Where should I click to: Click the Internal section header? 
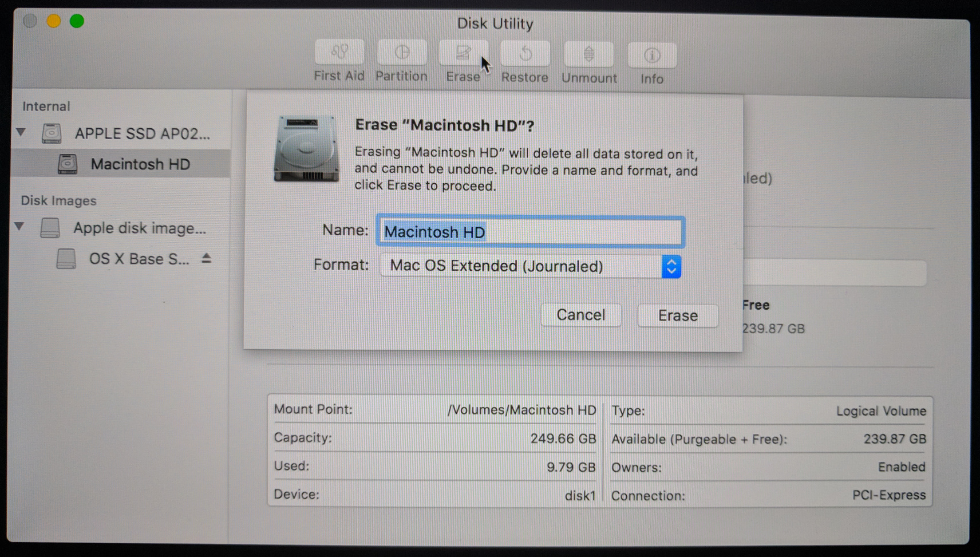point(46,106)
